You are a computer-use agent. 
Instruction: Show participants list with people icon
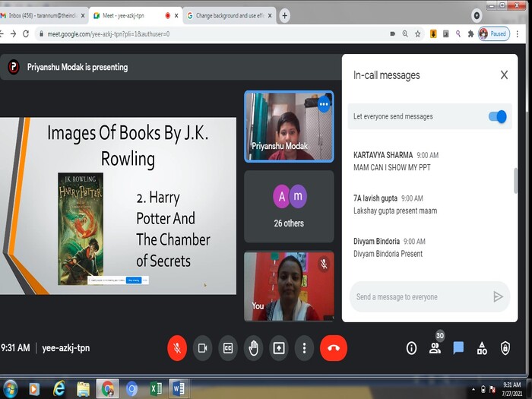pyautogui.click(x=435, y=348)
